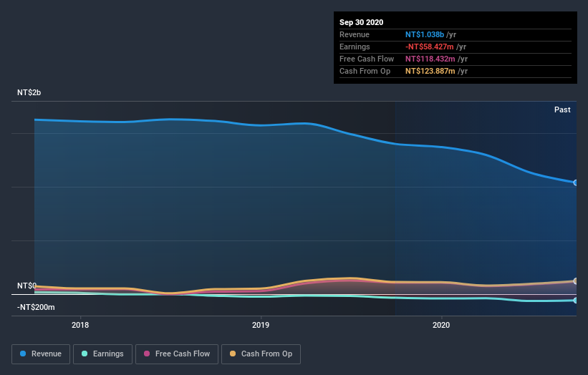
Task: Click the NT$2b y-axis label
Action: click(x=29, y=92)
